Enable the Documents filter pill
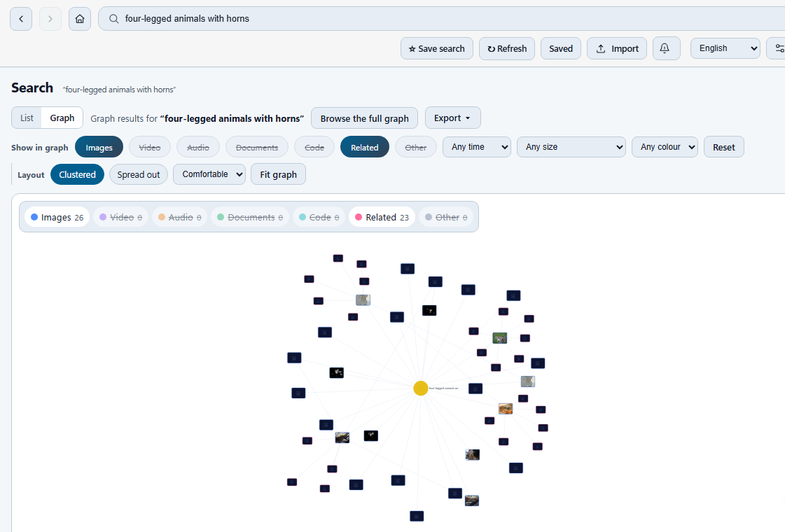Screen dimensions: 785x532 [x=257, y=147]
